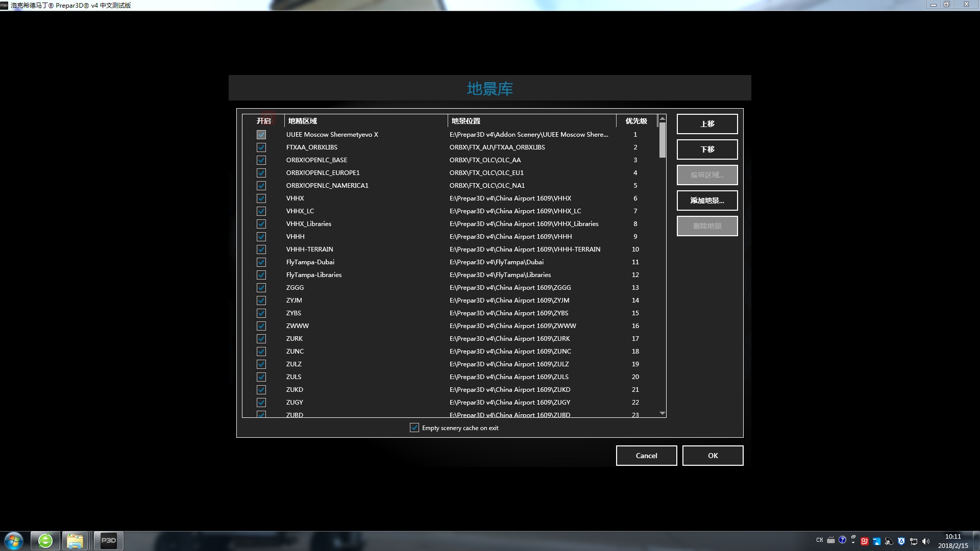The height and width of the screenshot is (551, 980).
Task: Click the Show desktop strip at taskbar end
Action: (x=976, y=541)
